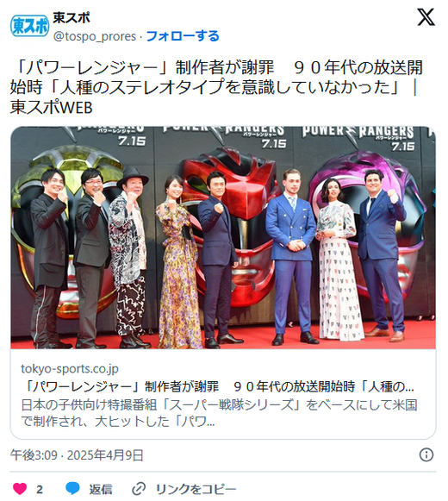Click the chain link copy icon
Screen dimensions: 448x501
pyautogui.click(x=139, y=489)
